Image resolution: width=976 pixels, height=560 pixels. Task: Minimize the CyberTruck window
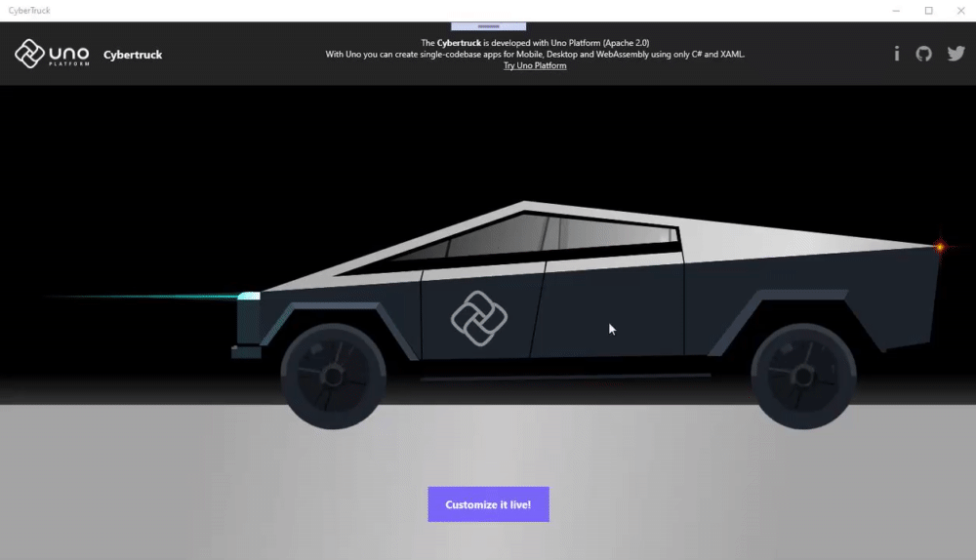click(x=896, y=11)
